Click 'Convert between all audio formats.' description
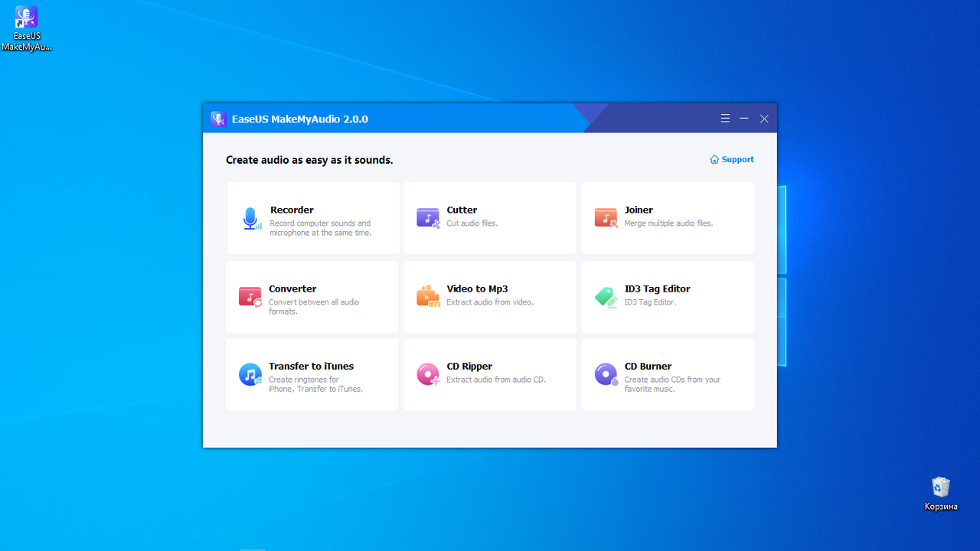The image size is (980, 551). [314, 307]
